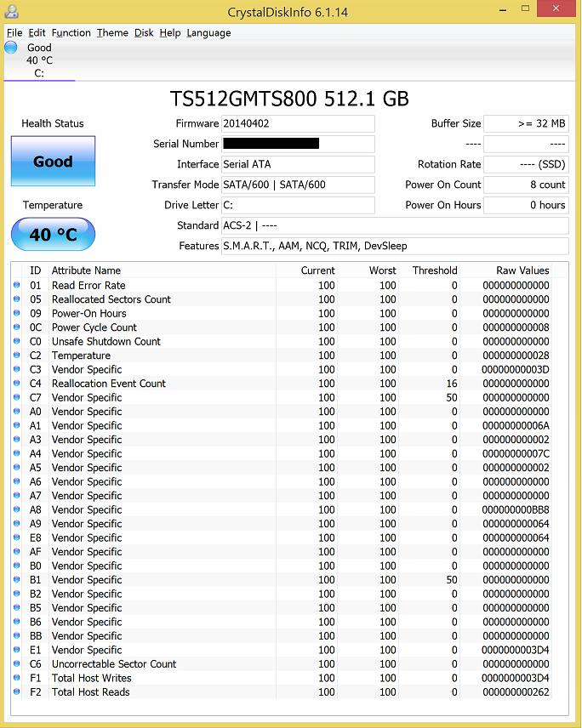582x728 pixels.
Task: Click status dot for A8 Vendor Specific
Action: (x=17, y=509)
